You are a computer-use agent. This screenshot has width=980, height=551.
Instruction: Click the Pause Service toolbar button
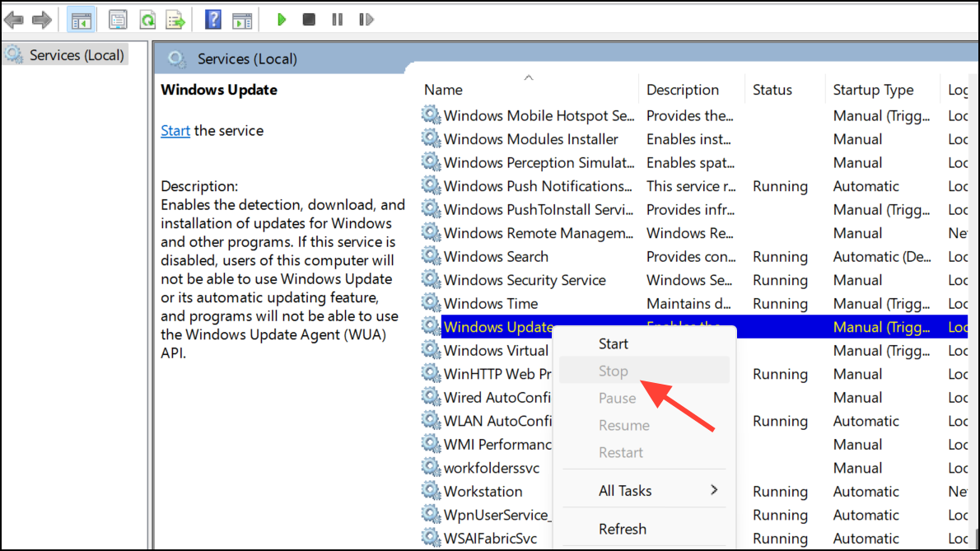(338, 20)
